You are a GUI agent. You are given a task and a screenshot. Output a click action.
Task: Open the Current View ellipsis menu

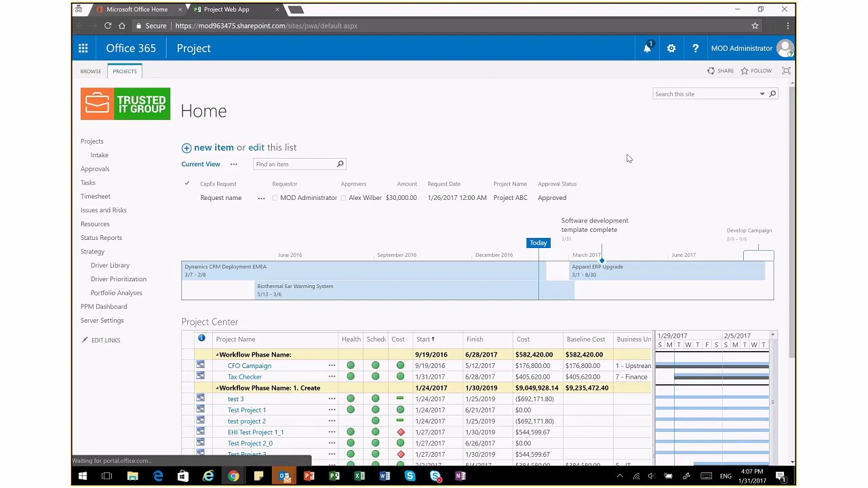click(234, 164)
